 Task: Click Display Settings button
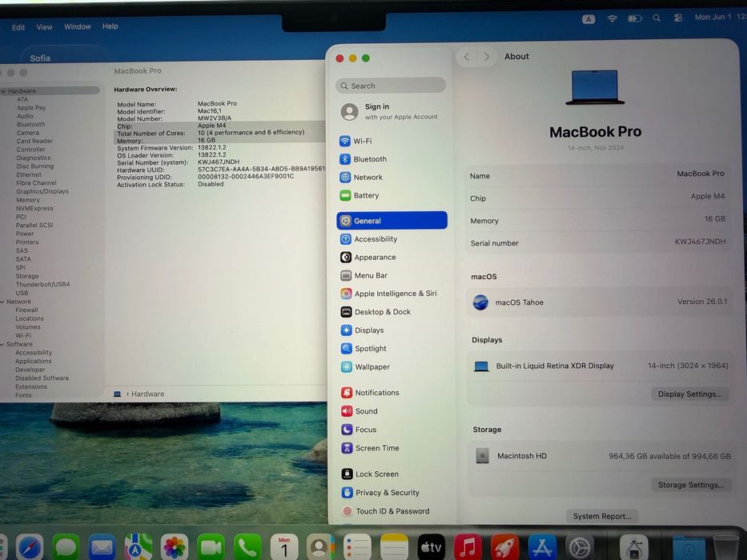click(690, 394)
